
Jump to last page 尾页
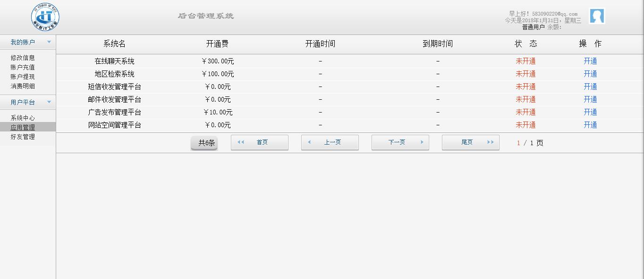tap(471, 142)
